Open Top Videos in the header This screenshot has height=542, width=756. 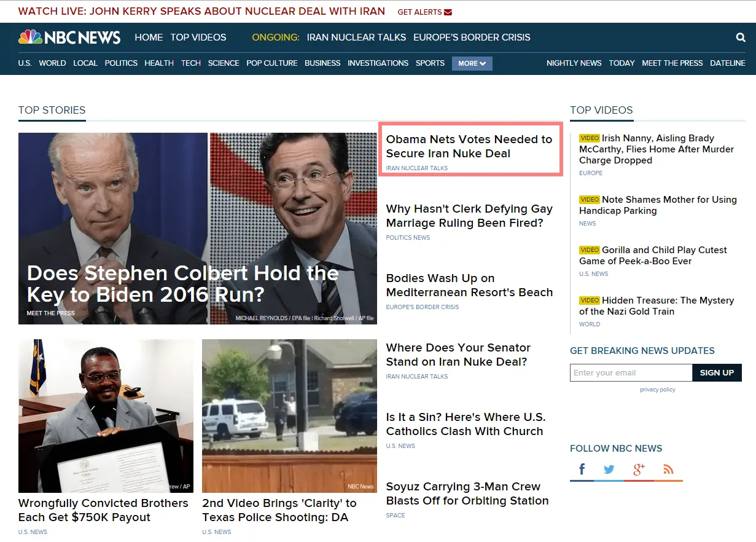[198, 37]
